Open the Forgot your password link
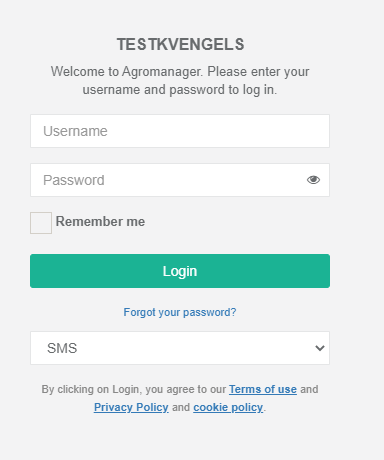The height and width of the screenshot is (460, 384). click(x=180, y=312)
